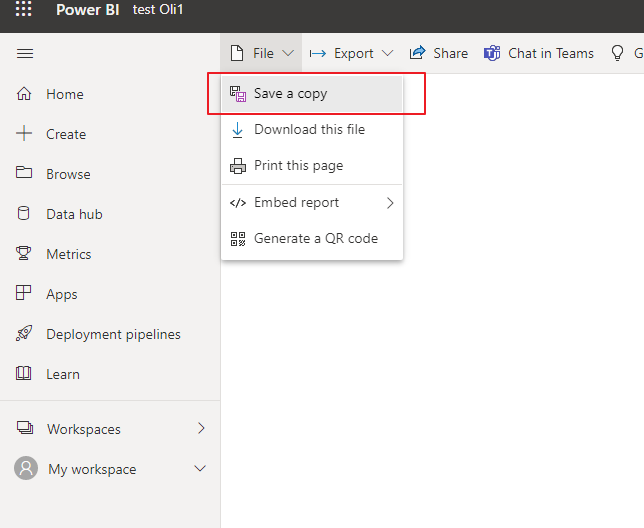Select Download this file

(312, 130)
